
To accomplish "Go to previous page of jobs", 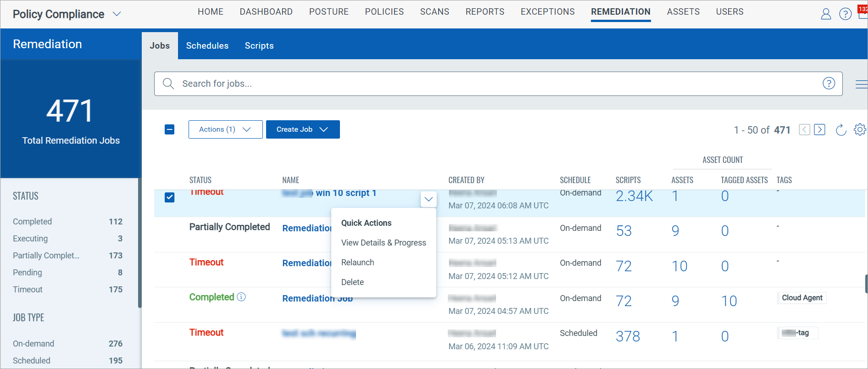I will click(804, 130).
